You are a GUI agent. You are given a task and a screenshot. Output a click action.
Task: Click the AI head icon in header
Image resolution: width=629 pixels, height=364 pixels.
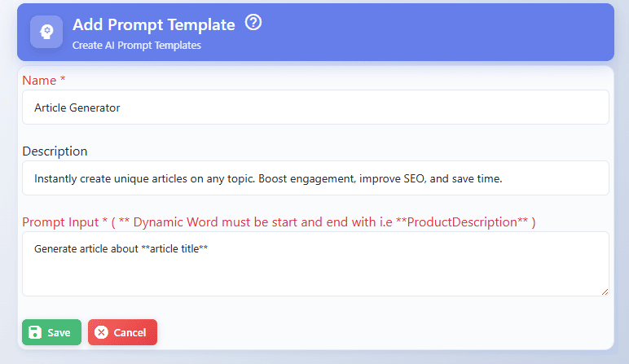(x=46, y=32)
